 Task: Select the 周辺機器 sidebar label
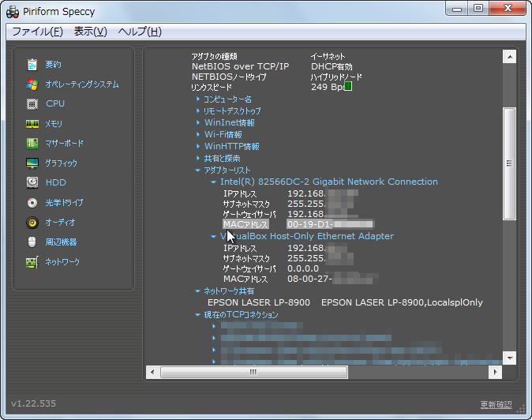click(61, 242)
